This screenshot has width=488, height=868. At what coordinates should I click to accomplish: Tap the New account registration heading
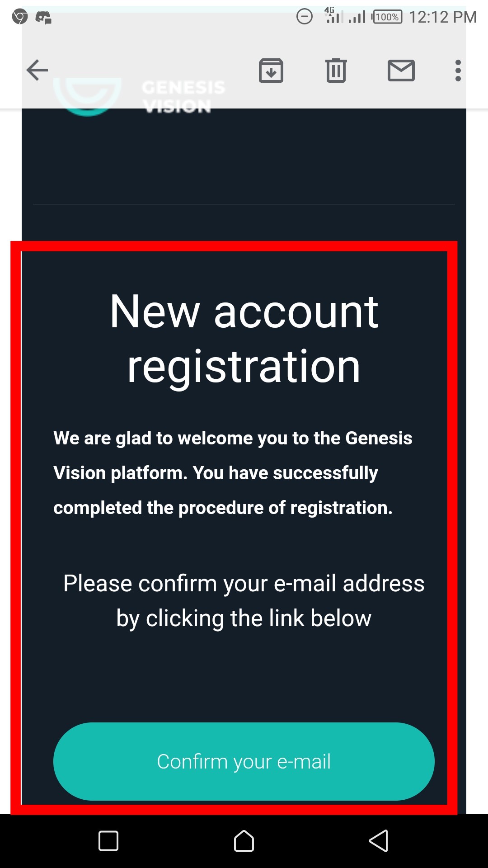(x=244, y=338)
